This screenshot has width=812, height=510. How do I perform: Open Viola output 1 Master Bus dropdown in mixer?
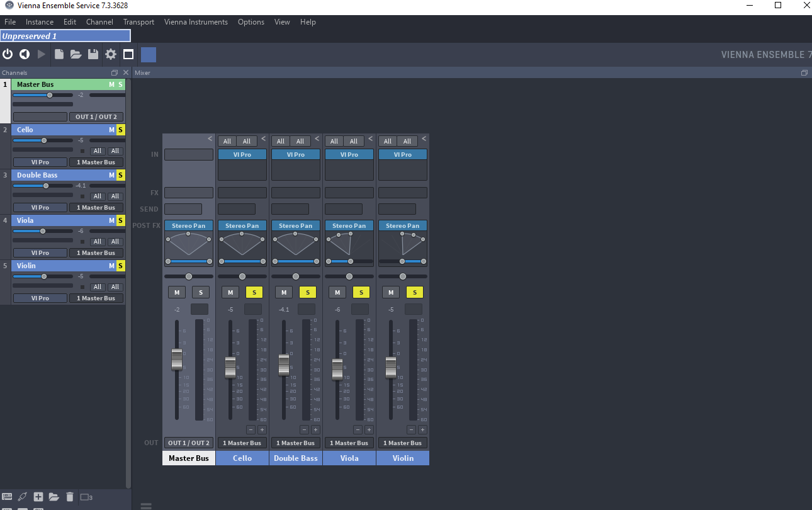349,443
